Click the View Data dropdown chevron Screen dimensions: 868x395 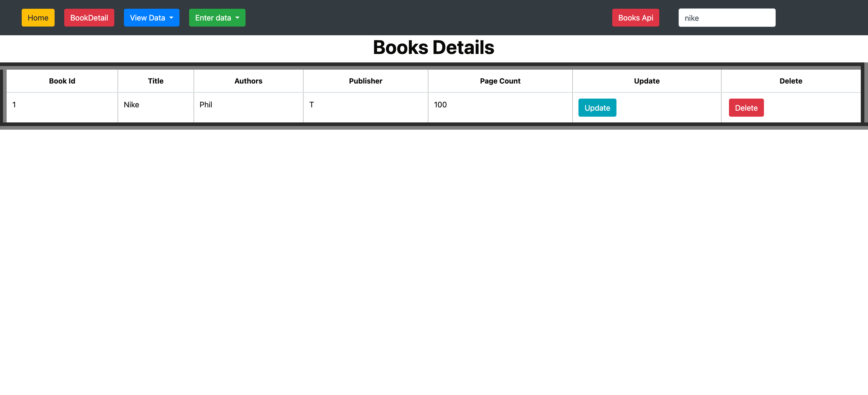(171, 18)
